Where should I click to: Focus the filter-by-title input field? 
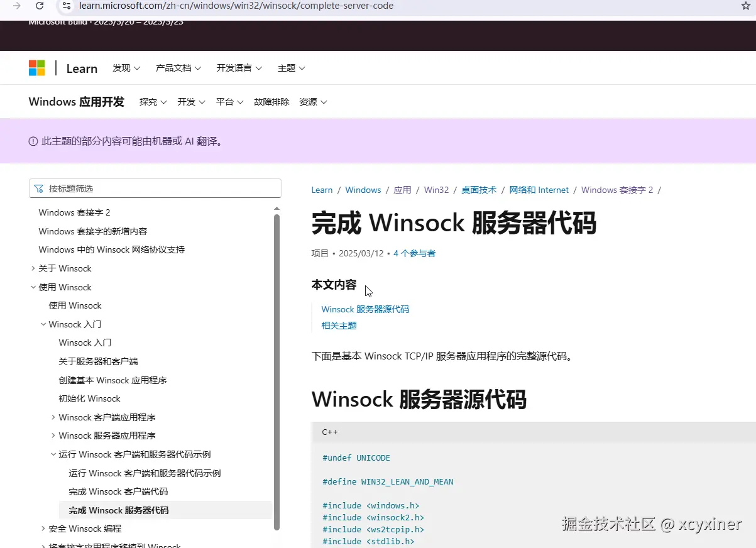point(155,189)
